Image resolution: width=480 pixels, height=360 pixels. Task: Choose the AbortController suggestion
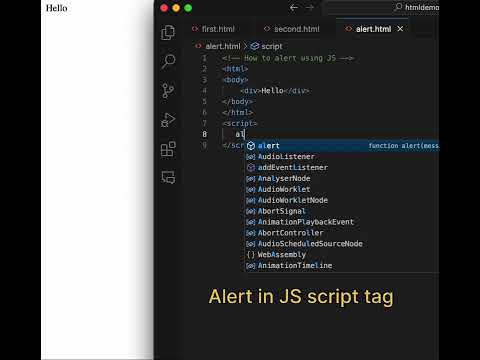point(342,233)
